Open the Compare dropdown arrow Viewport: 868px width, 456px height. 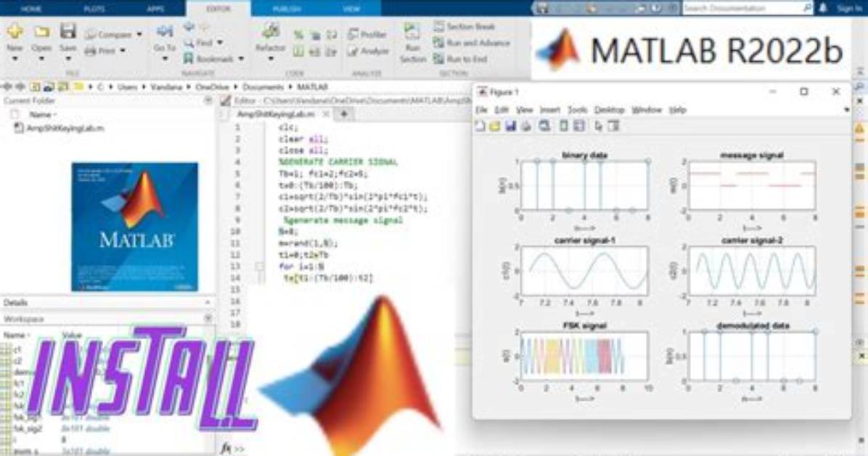tap(139, 34)
